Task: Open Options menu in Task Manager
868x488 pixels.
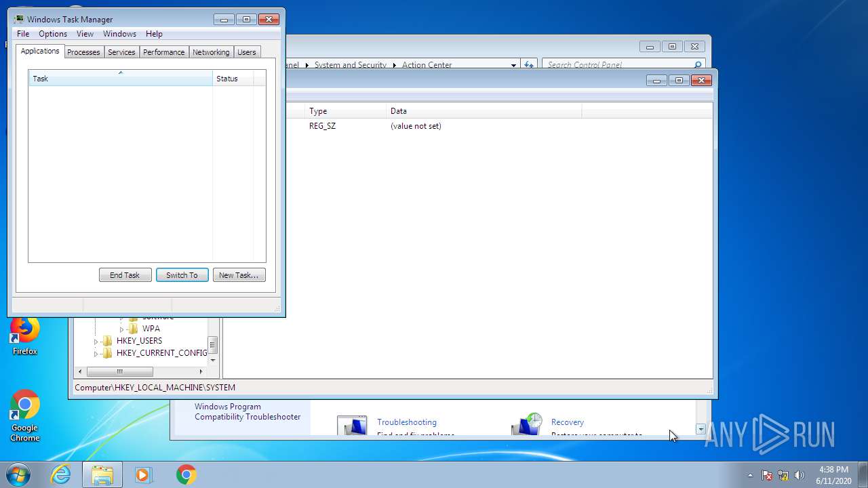Action: [x=53, y=34]
